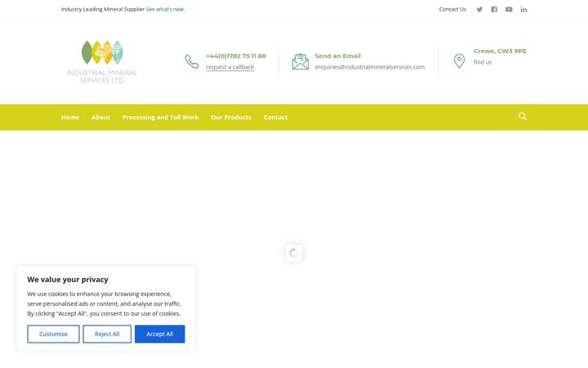588x368 pixels.
Task: Open the Facebook social link
Action: 494,9
